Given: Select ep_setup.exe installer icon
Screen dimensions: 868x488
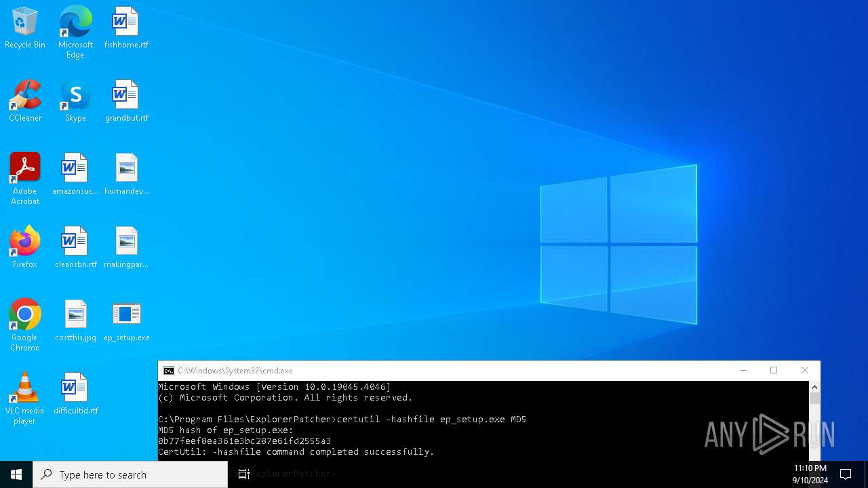Looking at the screenshot, I should click(x=126, y=321).
